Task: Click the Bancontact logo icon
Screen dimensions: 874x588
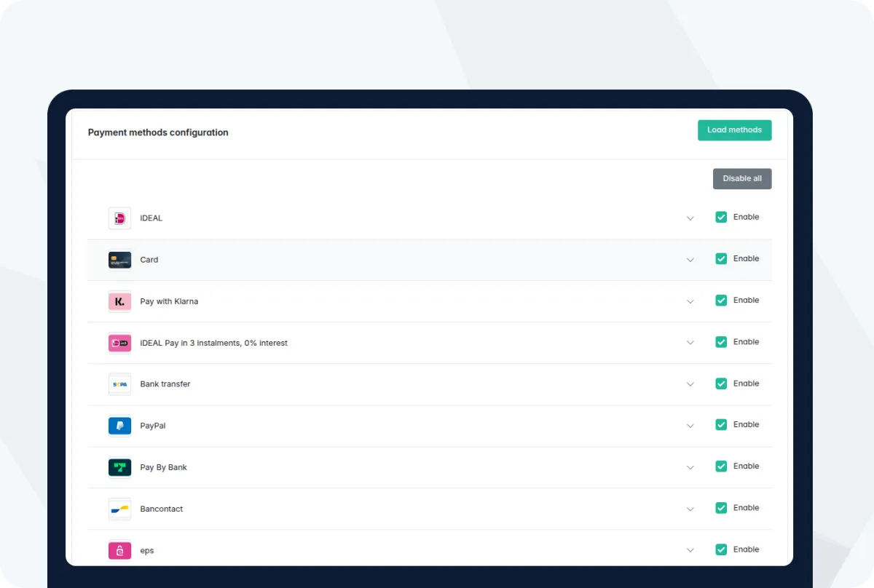Action: [x=119, y=509]
